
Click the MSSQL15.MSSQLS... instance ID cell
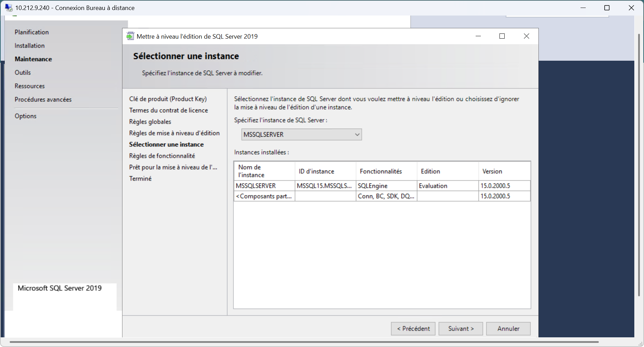coord(325,186)
